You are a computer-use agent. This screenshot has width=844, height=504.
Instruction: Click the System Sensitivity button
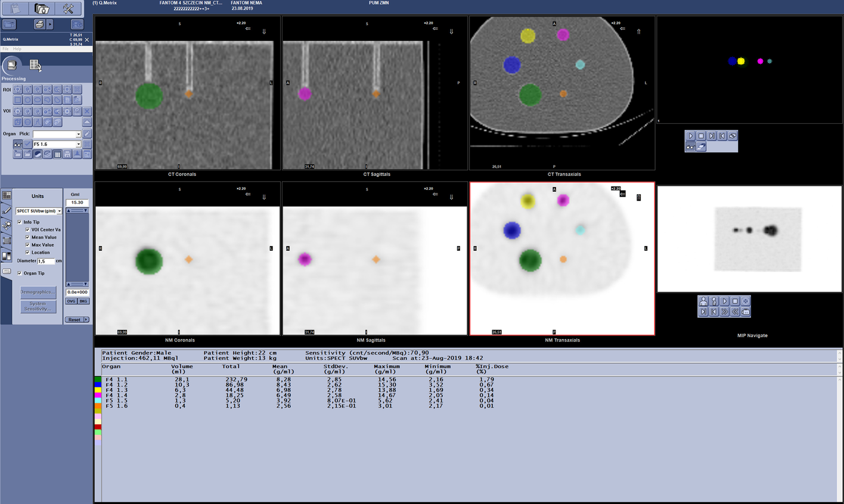[38, 306]
